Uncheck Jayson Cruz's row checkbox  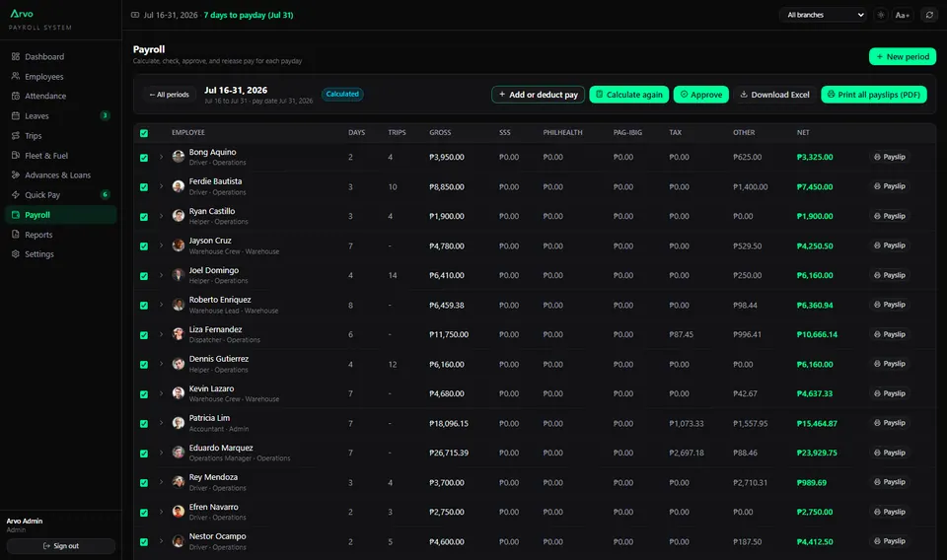tap(144, 246)
